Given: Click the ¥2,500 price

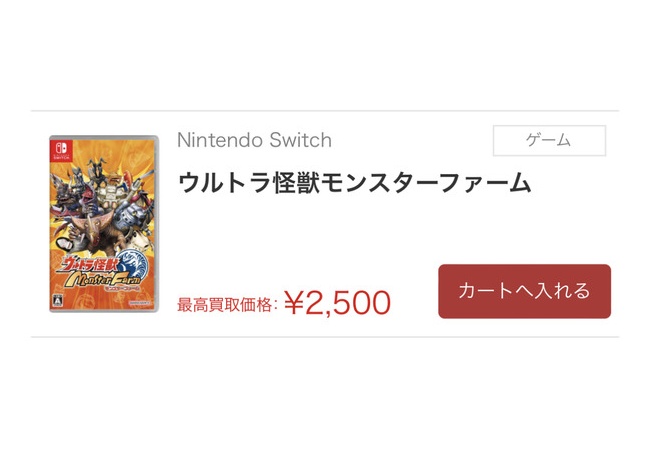Looking at the screenshot, I should point(337,303).
